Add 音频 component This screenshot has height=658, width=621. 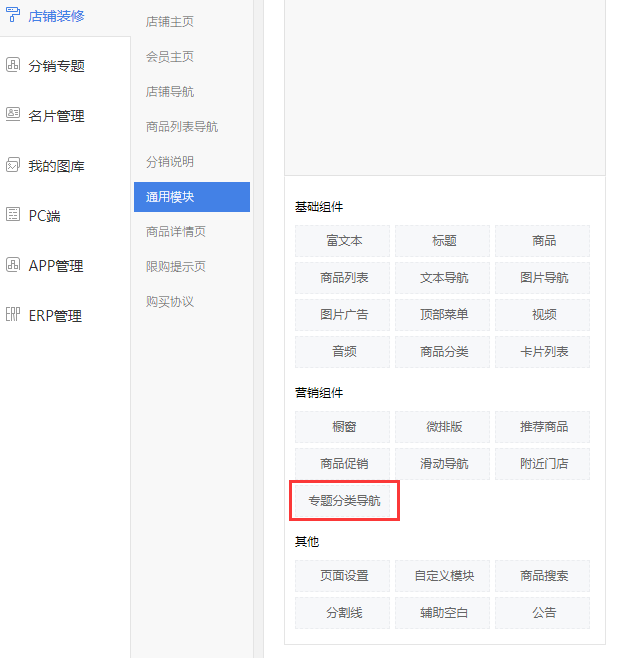(342, 352)
